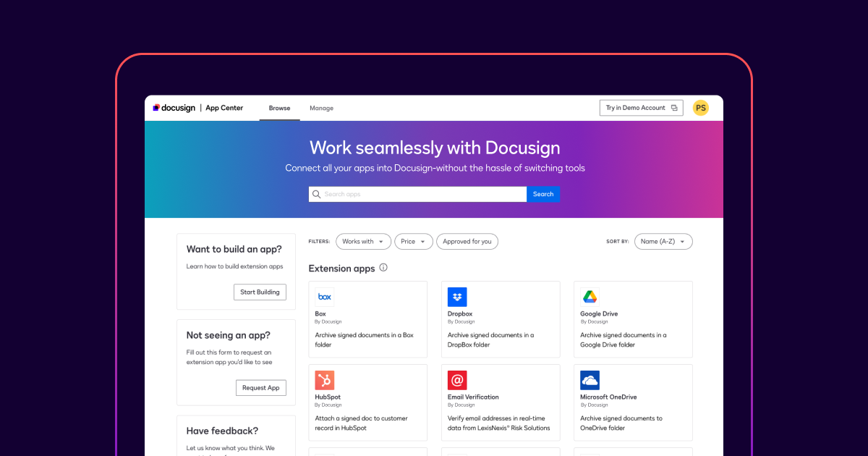Select the Dropbox app icon
Viewport: 868px width, 456px height.
(457, 296)
